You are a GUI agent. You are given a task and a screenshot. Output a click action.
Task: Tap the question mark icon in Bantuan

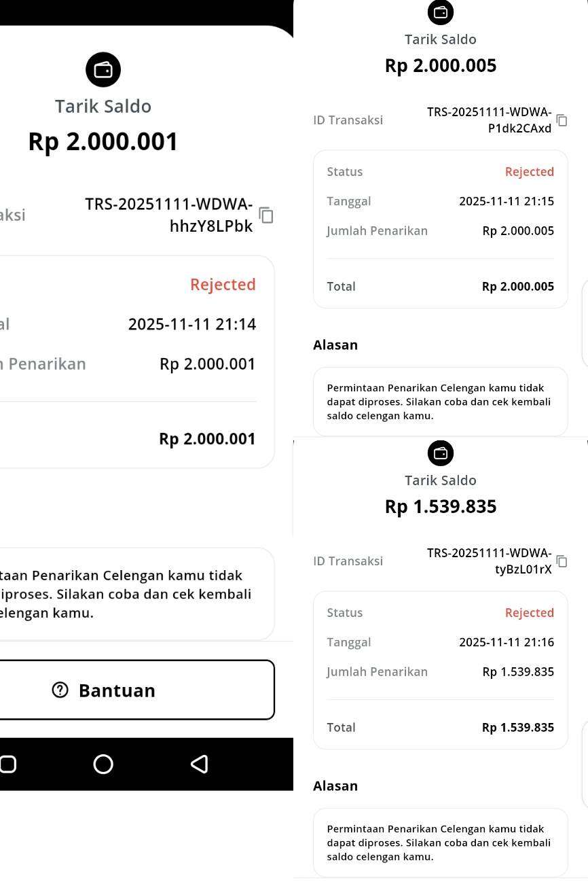[x=60, y=690]
